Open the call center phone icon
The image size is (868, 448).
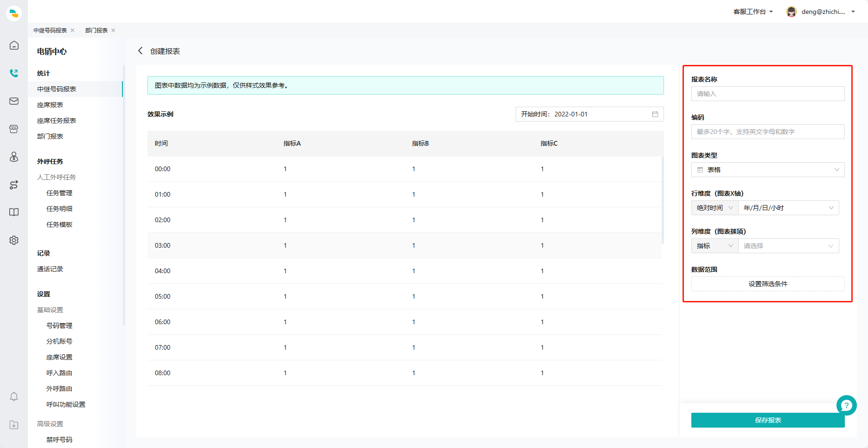coord(14,73)
